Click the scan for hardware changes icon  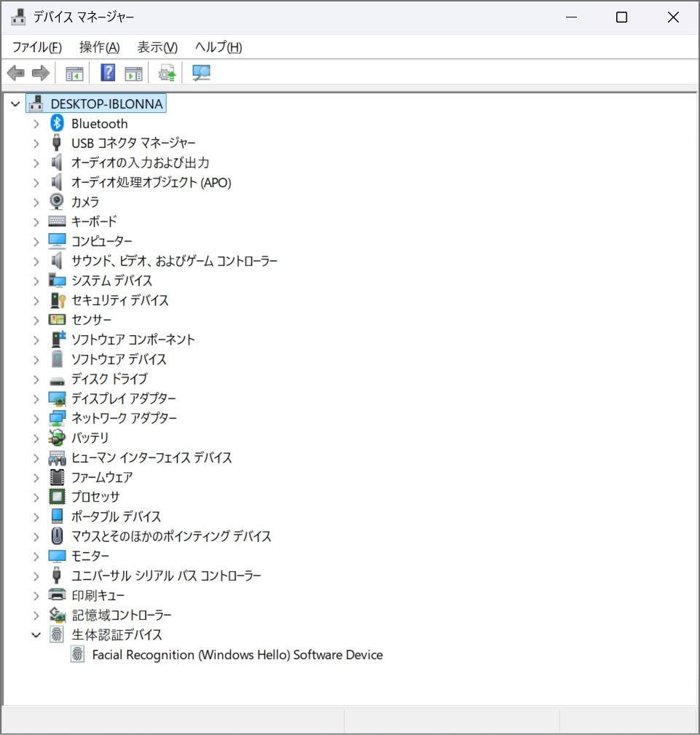pos(201,73)
